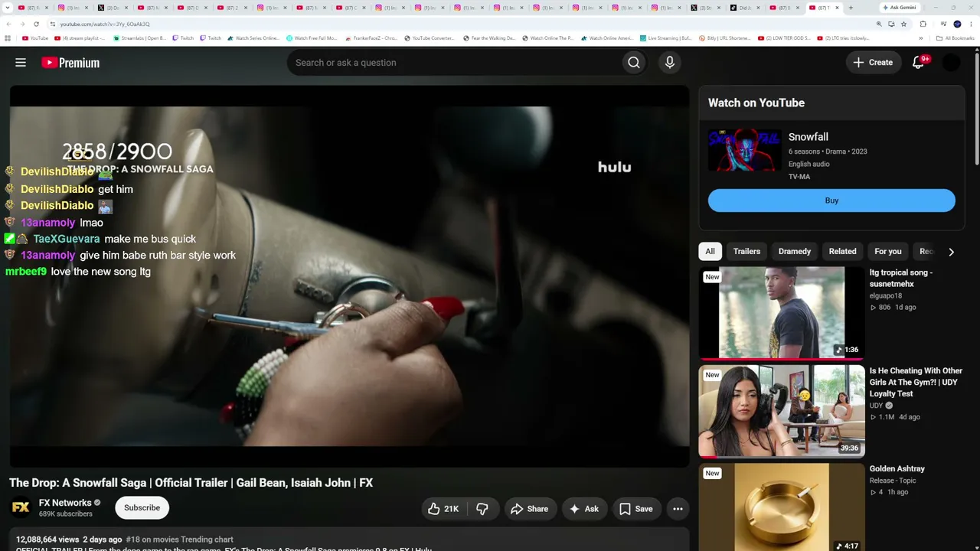Buy Snowfall with the blue button
This screenshot has width=980, height=551.
(831, 201)
